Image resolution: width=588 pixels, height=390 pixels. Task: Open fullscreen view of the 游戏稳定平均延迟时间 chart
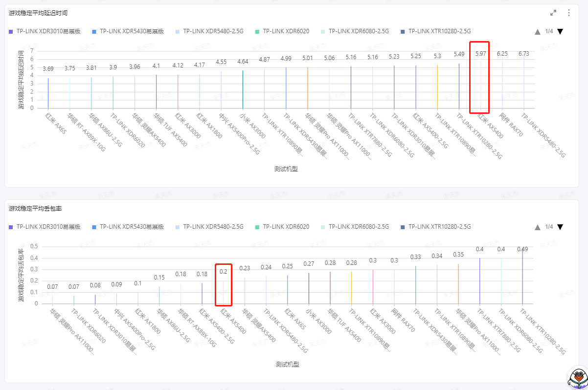point(553,13)
